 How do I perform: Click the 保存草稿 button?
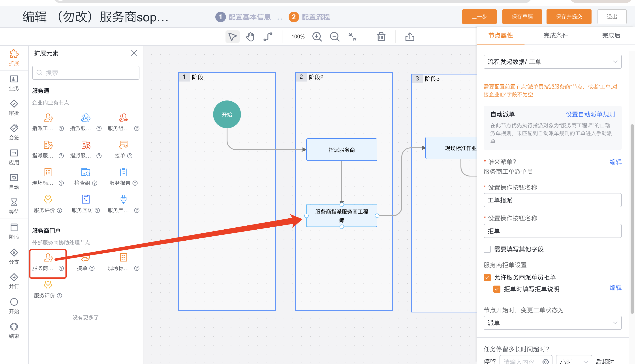522,17
